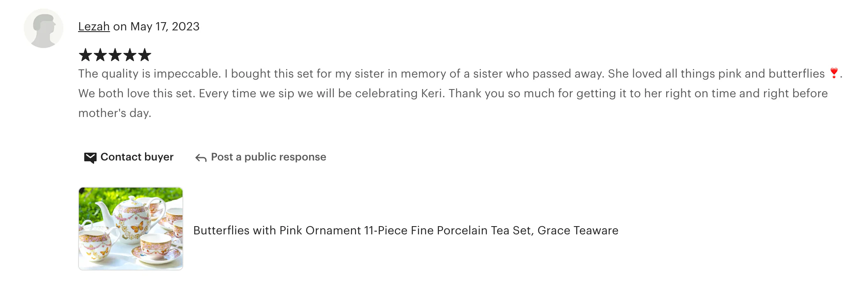Click the phrase "The quality is impeccable"

click(x=150, y=74)
